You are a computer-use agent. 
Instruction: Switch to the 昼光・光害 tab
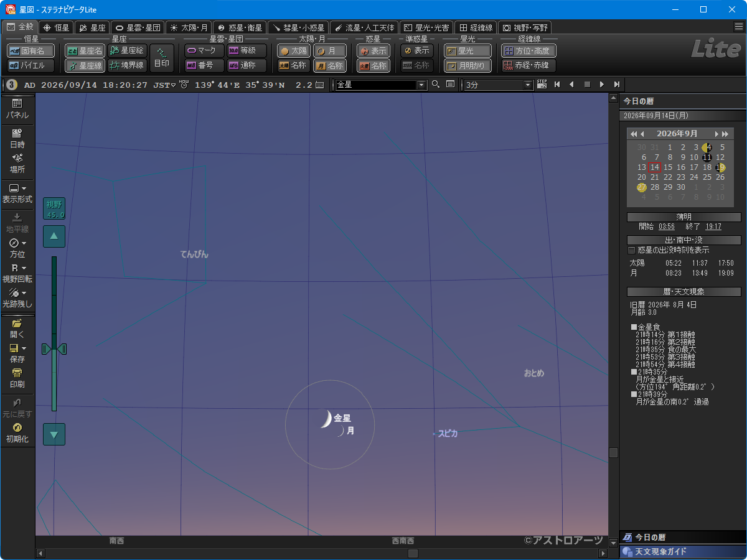coord(426,27)
